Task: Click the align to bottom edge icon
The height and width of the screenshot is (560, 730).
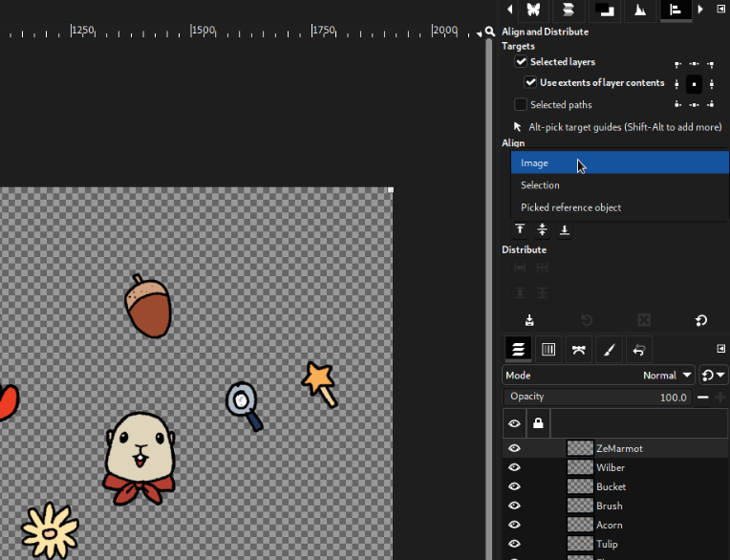Action: pos(565,229)
